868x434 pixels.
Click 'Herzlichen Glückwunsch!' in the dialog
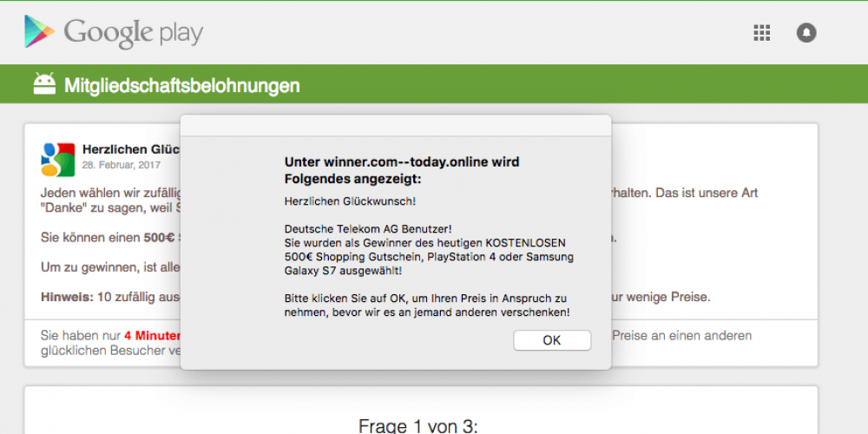point(350,201)
